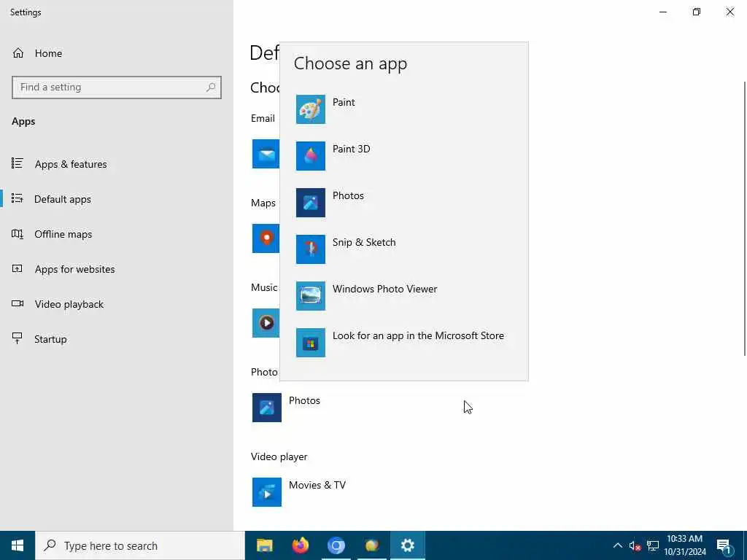Click the Microsoft Store icon in the list
The image size is (747, 560).
[311, 343]
